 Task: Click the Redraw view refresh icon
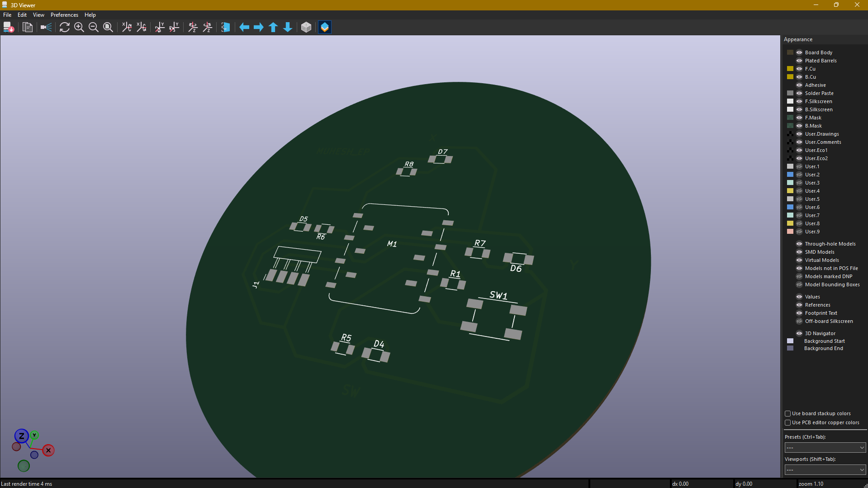(65, 28)
